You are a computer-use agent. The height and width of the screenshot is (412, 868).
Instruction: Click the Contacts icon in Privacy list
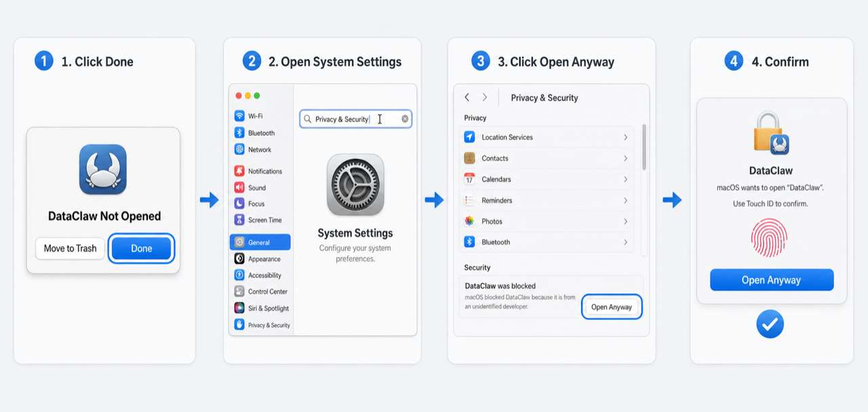tap(469, 158)
